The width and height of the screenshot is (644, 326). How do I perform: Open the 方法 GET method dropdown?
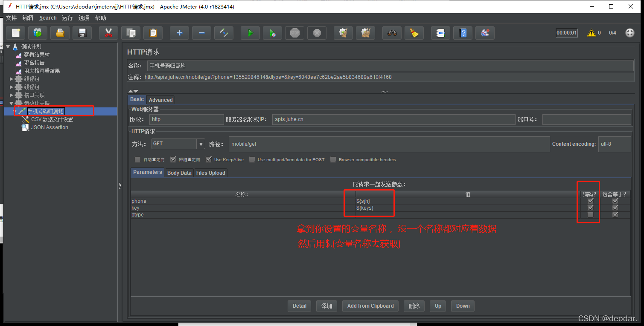coord(201,144)
